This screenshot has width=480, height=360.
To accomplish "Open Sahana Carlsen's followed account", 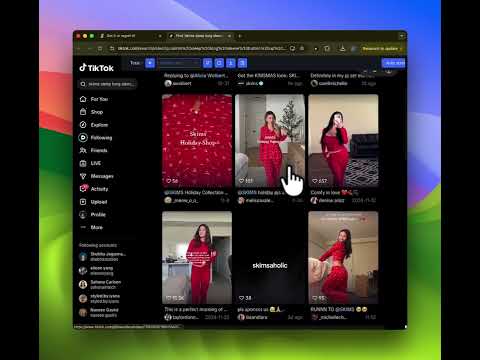I will point(100,284).
